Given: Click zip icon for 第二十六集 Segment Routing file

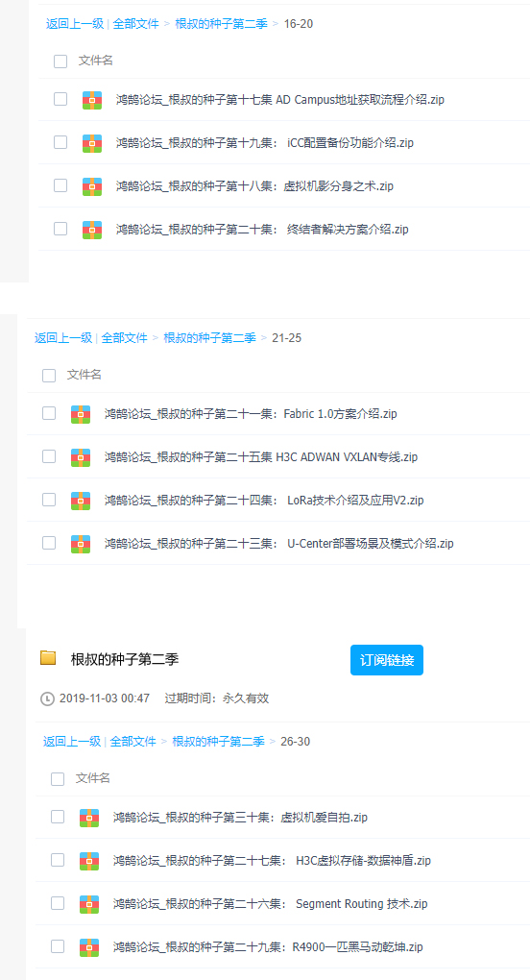Looking at the screenshot, I should pyautogui.click(x=89, y=904).
